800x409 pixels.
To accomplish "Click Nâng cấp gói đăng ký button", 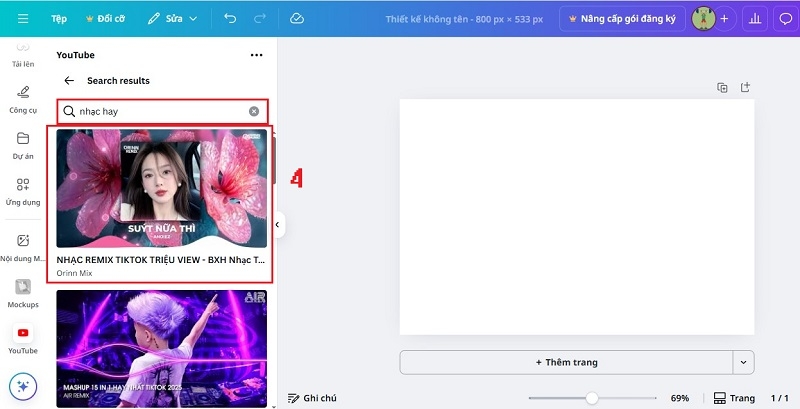I will point(622,19).
